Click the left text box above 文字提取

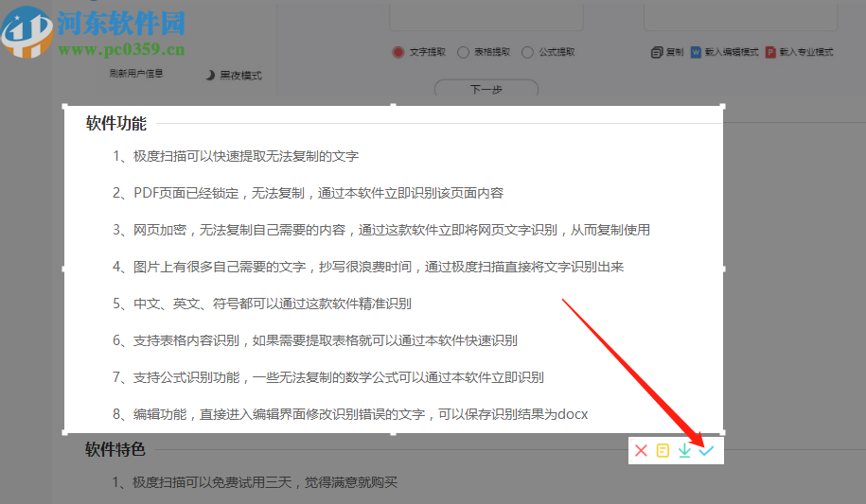(486, 17)
